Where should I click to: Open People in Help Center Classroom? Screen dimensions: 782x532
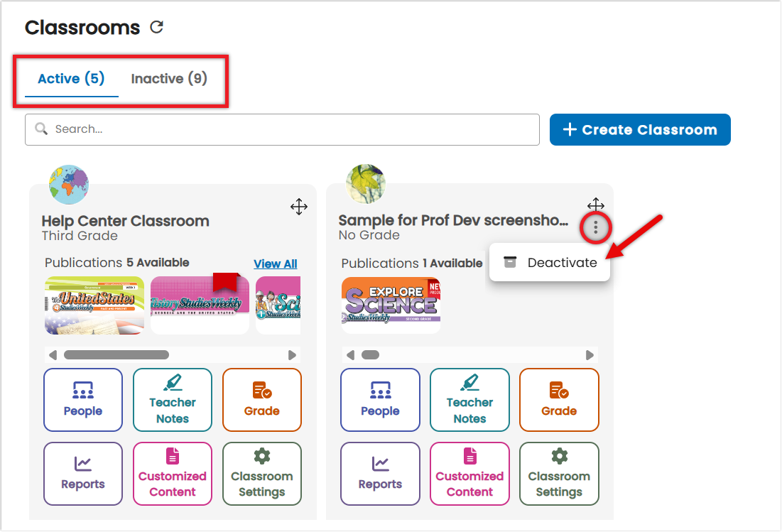point(83,400)
